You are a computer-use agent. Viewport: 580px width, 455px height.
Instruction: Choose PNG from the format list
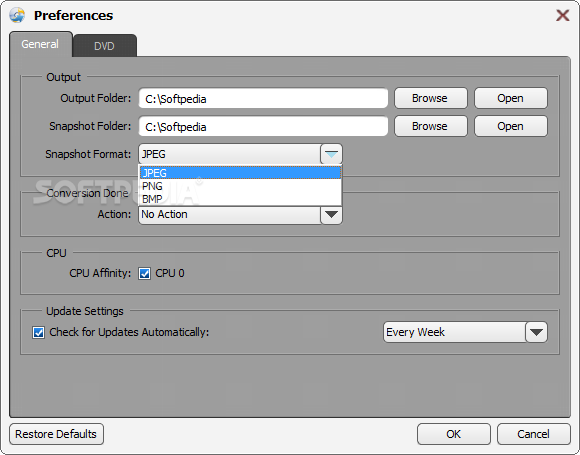point(240,186)
